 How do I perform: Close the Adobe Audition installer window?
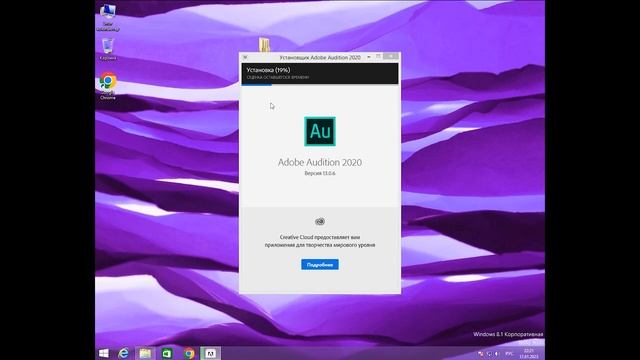(x=391, y=56)
